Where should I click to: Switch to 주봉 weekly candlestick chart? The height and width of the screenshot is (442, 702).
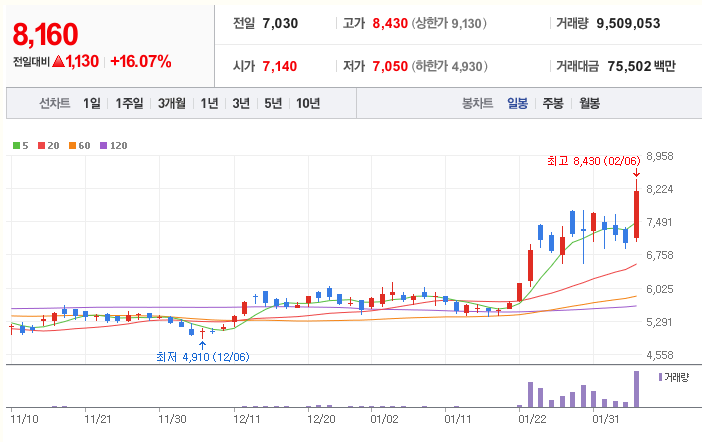click(x=553, y=103)
